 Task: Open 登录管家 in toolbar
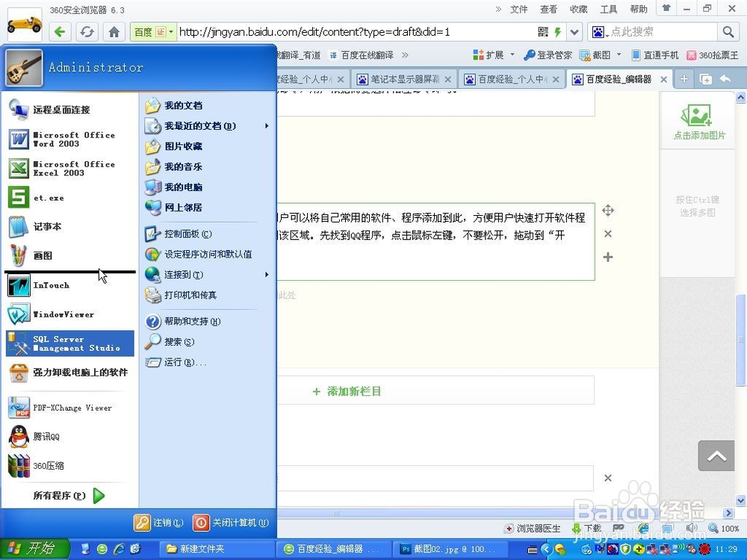(x=548, y=55)
